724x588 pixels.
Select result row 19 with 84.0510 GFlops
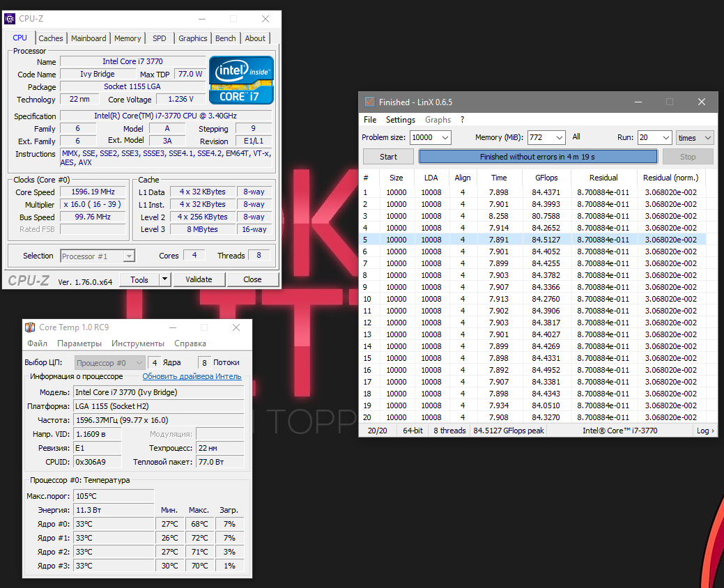pos(532,405)
